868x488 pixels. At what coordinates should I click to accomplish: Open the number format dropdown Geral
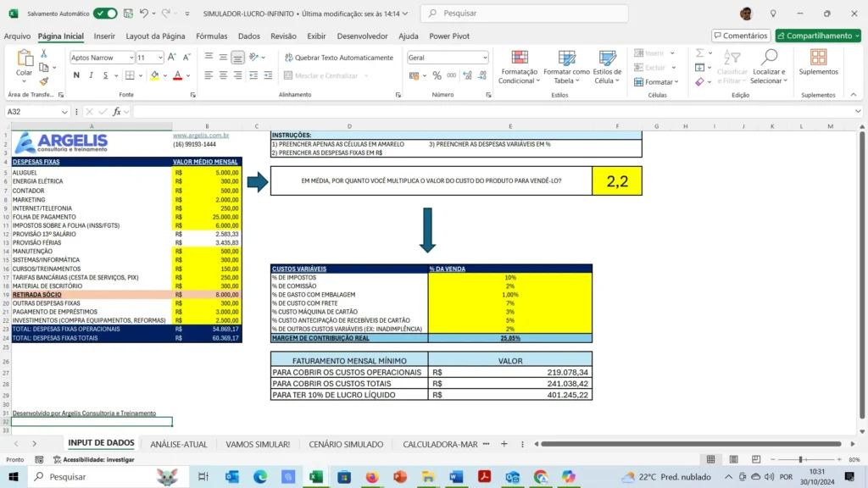(485, 58)
